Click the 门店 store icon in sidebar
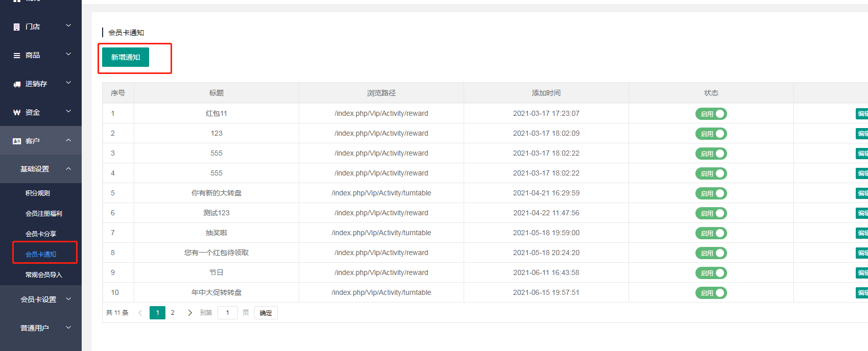This screenshot has height=351, width=868. pos(17,27)
